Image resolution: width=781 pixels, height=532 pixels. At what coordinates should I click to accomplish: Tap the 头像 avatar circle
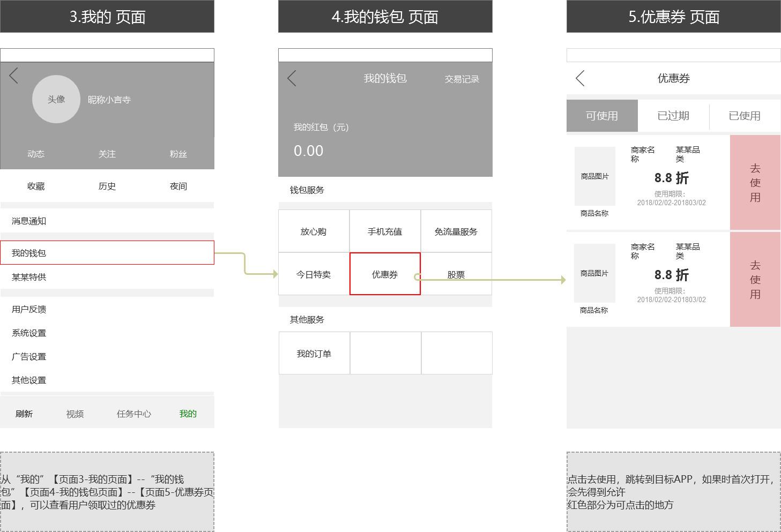(x=56, y=99)
